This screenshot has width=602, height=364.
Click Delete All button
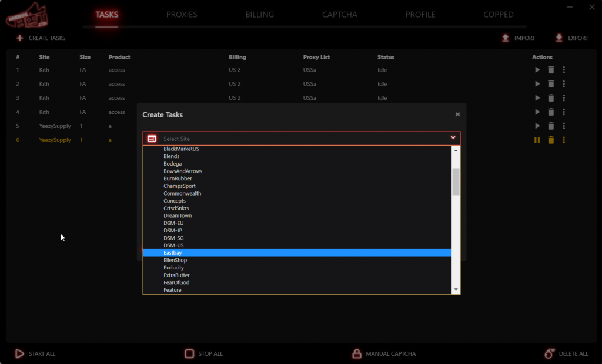pos(550,353)
